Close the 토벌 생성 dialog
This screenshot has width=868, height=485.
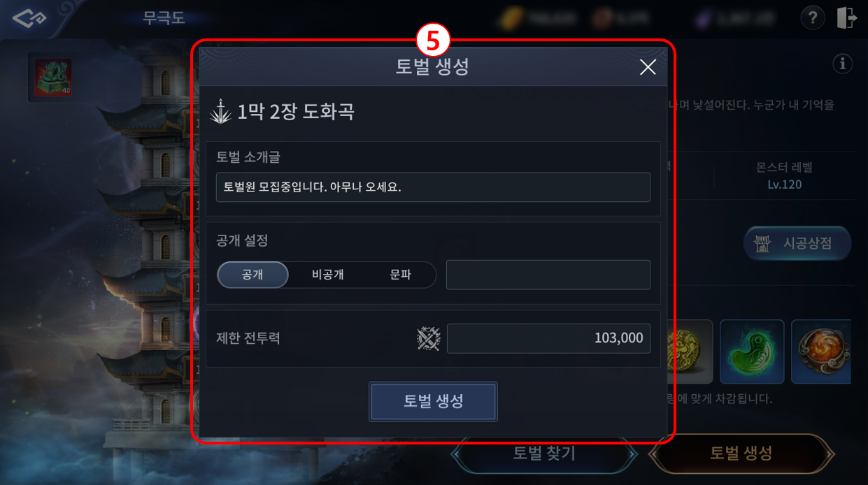[648, 67]
